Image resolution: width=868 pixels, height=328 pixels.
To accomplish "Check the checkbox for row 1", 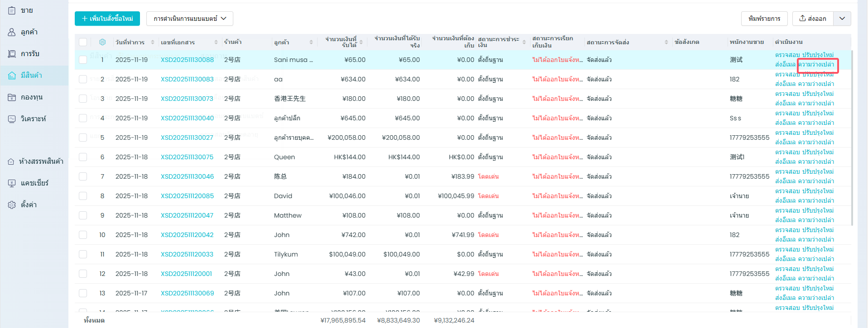I will click(83, 60).
